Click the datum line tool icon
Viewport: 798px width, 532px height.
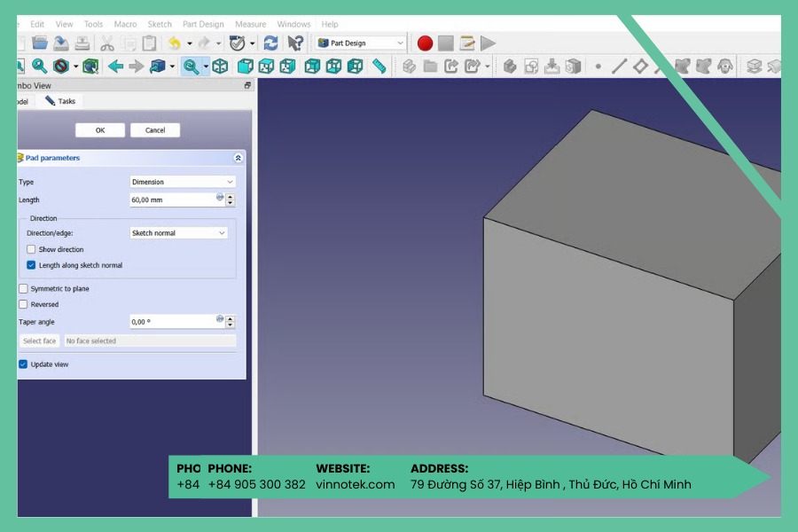[619, 66]
